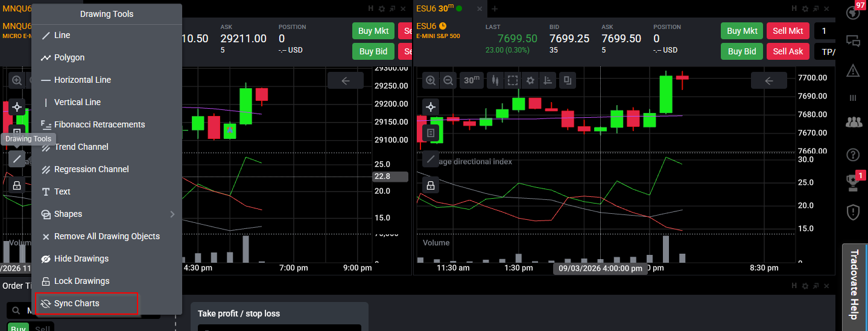
Task: Click Buy Mkt for ESU6
Action: point(742,31)
